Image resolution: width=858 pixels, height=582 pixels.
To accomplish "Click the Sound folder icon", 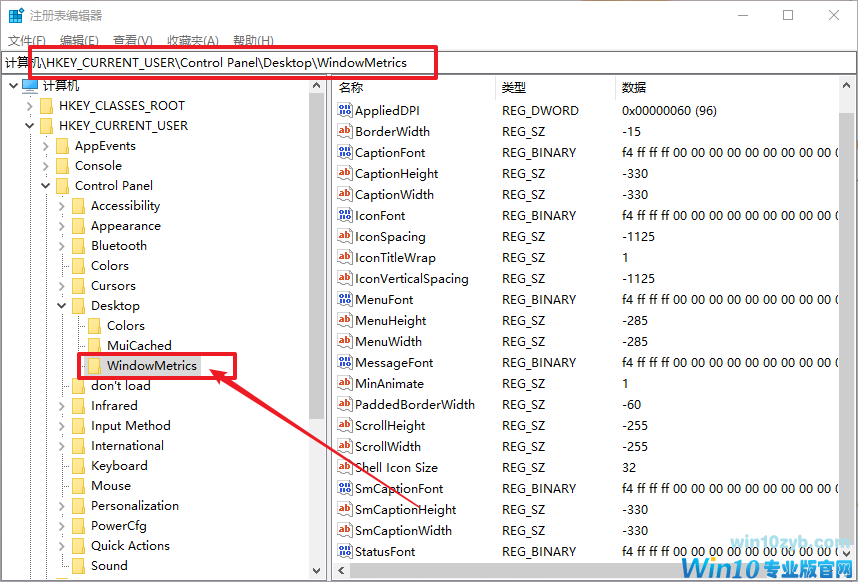I will coord(79,566).
